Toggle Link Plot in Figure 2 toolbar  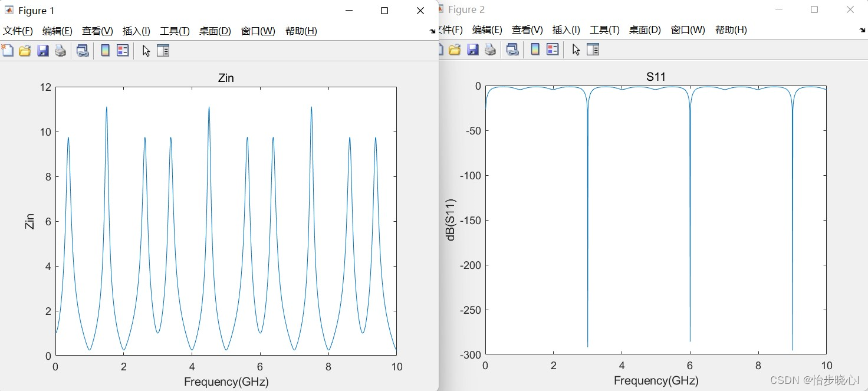[513, 50]
